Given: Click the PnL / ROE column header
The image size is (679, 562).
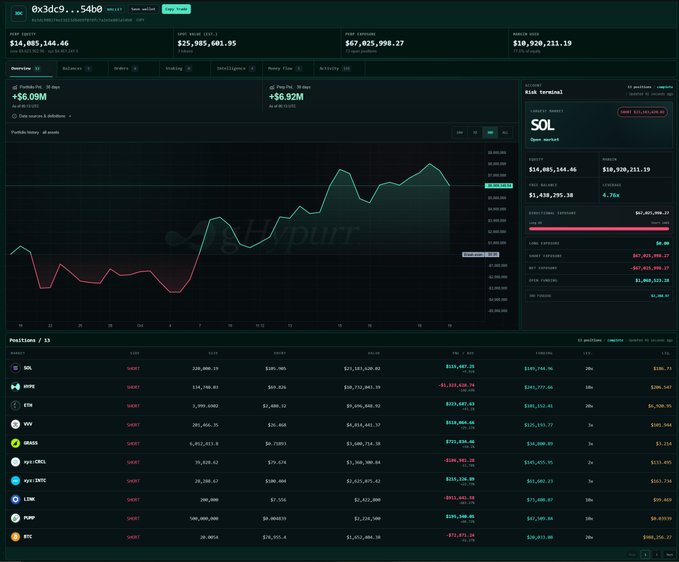Looking at the screenshot, I should point(463,353).
